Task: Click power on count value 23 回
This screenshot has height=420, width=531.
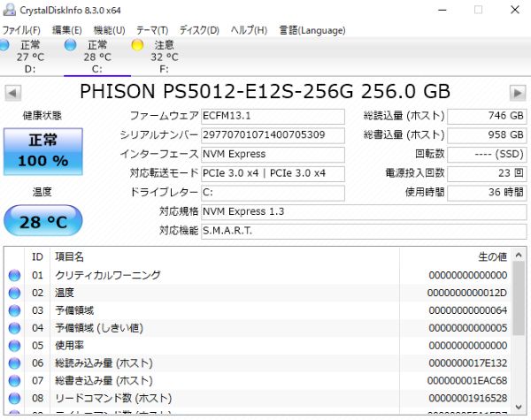Action: [x=487, y=173]
